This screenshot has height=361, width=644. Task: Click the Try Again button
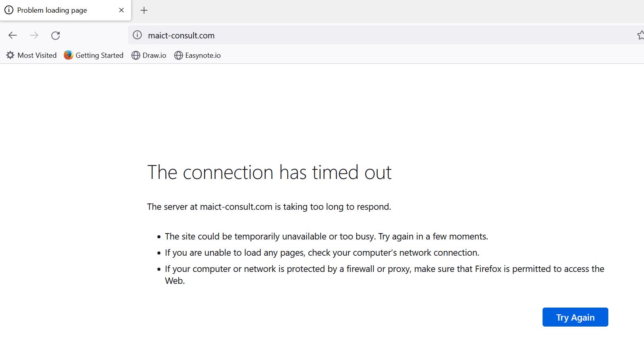[x=575, y=317]
